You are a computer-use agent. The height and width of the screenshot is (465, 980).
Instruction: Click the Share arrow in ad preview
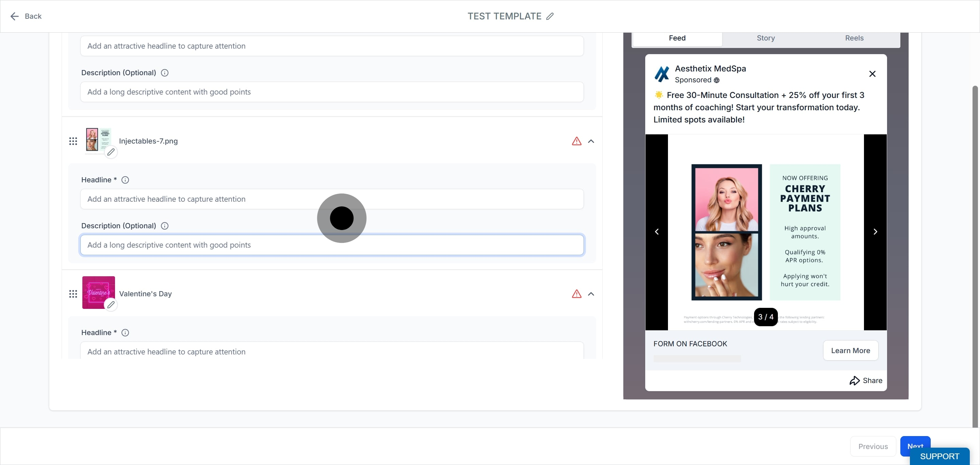[854, 381]
